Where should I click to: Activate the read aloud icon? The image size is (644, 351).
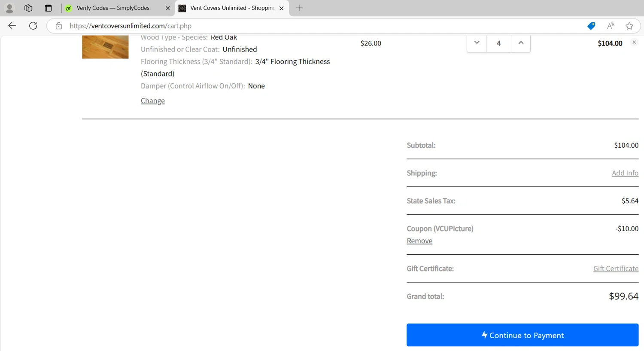tap(611, 26)
